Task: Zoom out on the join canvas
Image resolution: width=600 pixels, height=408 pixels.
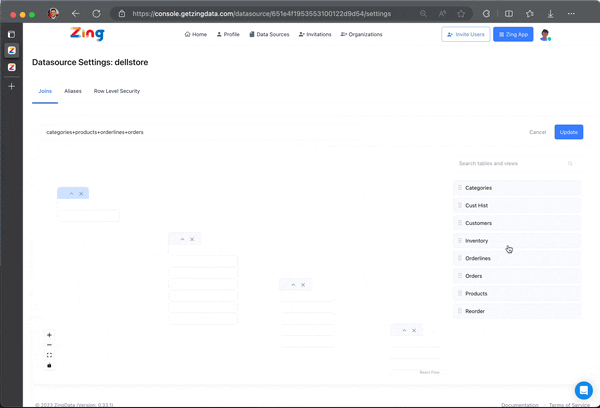Action: pyautogui.click(x=49, y=345)
